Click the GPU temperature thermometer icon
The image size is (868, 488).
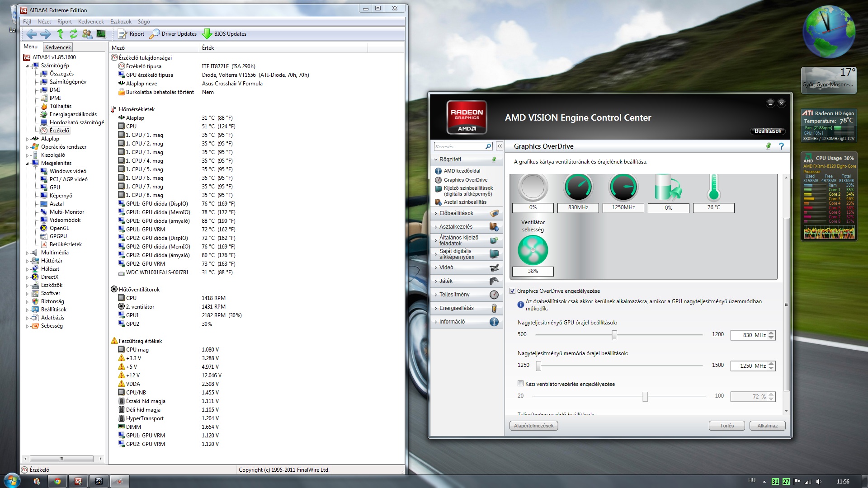[x=713, y=187]
